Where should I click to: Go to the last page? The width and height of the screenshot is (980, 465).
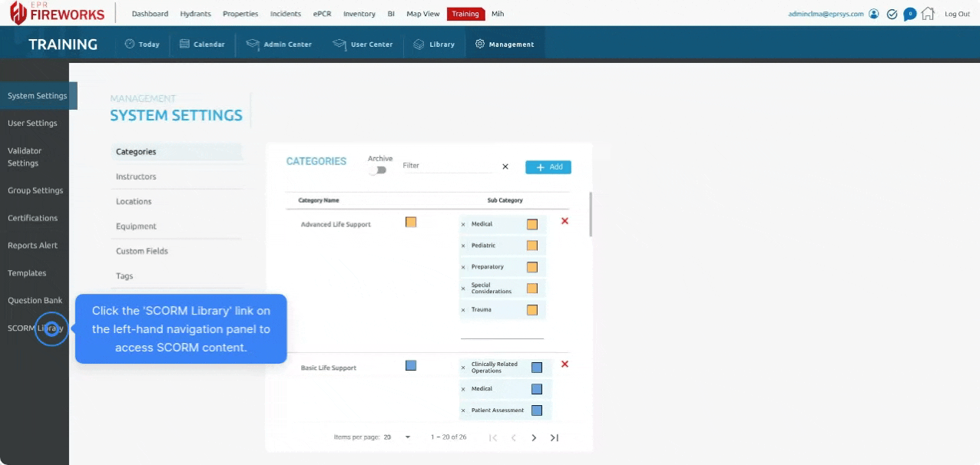click(x=555, y=437)
